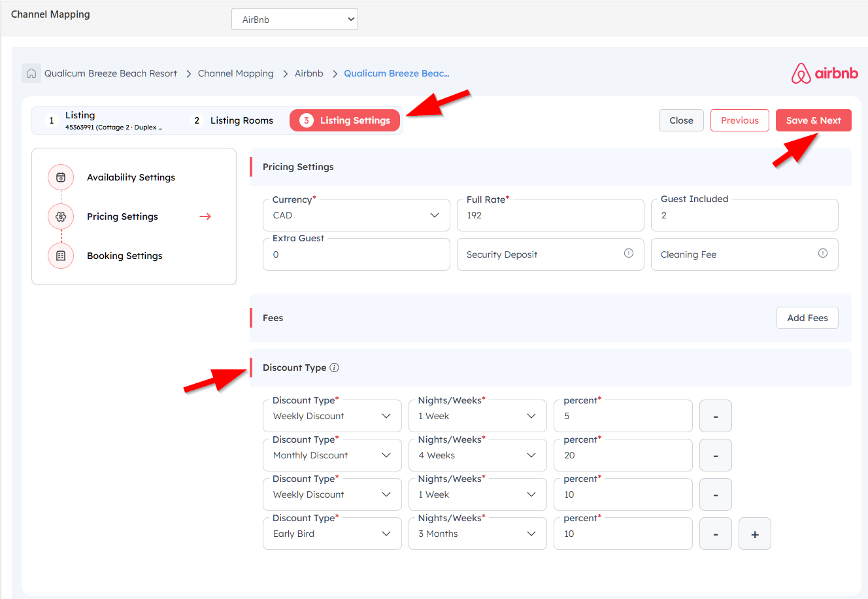
Task: Focus the Extra Guest field
Action: 356,254
